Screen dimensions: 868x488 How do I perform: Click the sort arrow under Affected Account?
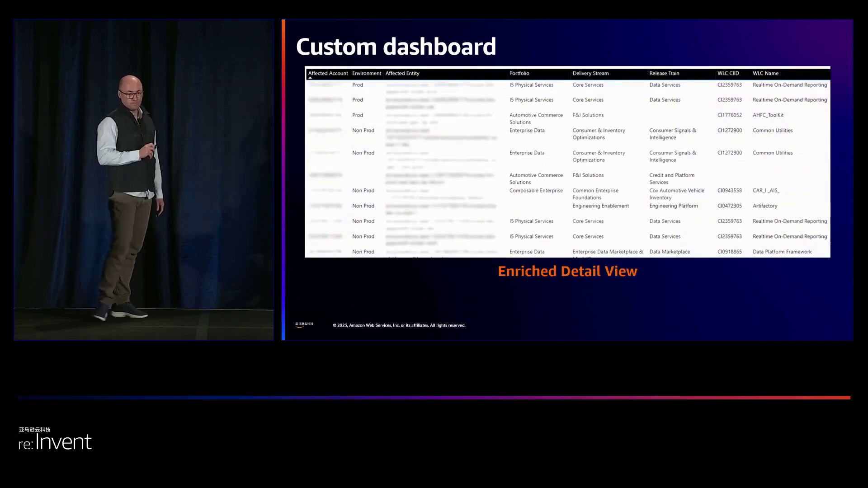310,78
